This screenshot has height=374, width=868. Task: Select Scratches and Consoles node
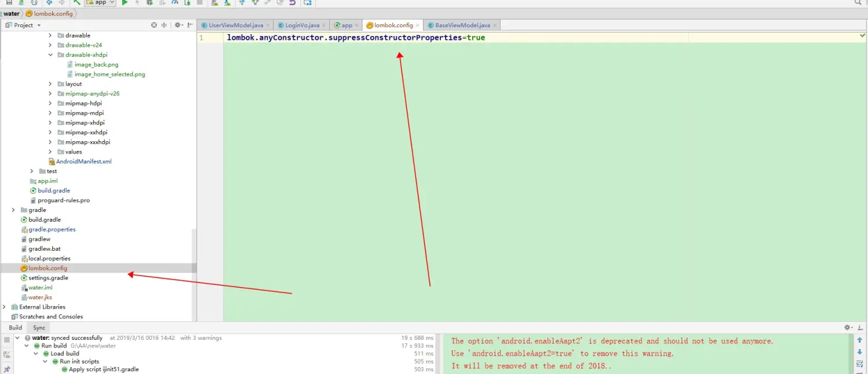51,317
